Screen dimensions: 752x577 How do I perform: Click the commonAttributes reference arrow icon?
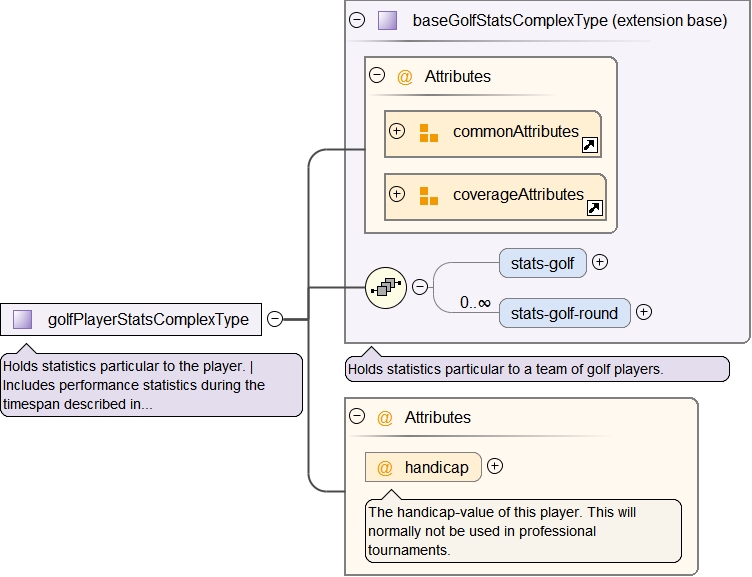pyautogui.click(x=590, y=146)
